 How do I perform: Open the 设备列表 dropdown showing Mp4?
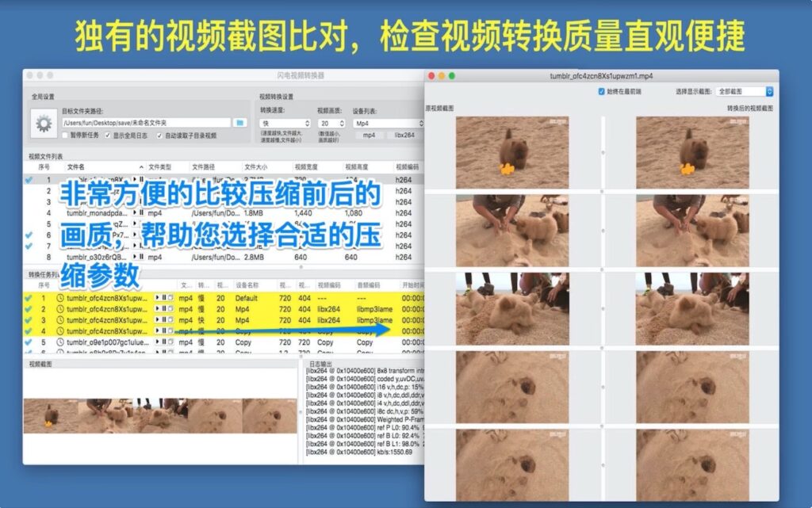click(388, 123)
